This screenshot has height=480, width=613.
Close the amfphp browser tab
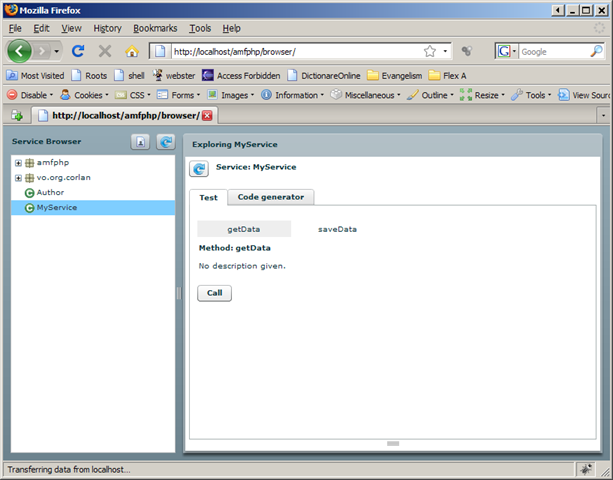click(207, 116)
